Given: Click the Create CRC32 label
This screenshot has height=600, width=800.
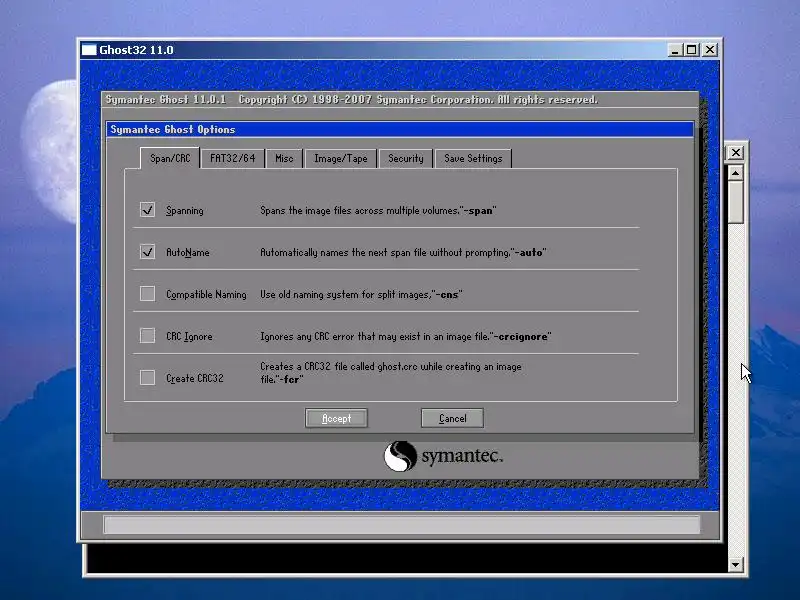Looking at the screenshot, I should click(x=195, y=378).
